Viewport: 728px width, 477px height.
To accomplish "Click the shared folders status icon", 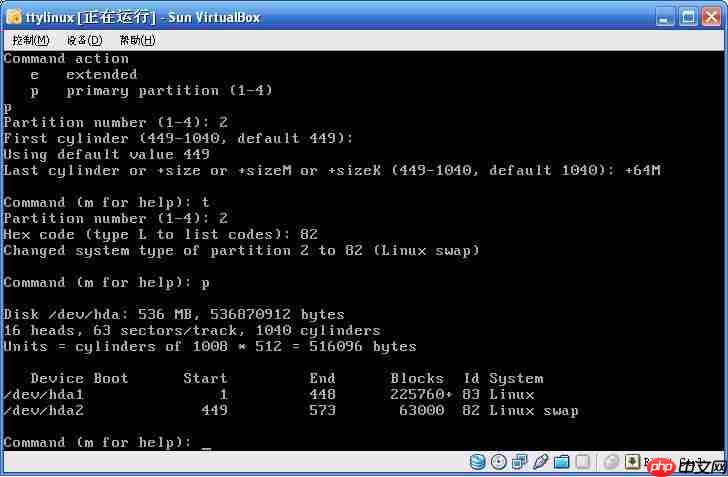I will point(561,462).
